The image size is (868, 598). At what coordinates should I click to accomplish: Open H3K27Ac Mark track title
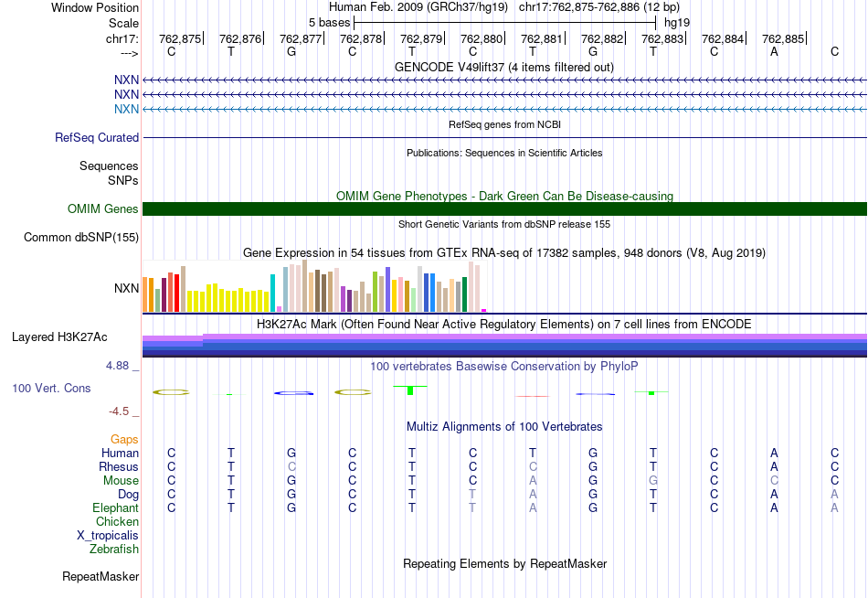(504, 325)
